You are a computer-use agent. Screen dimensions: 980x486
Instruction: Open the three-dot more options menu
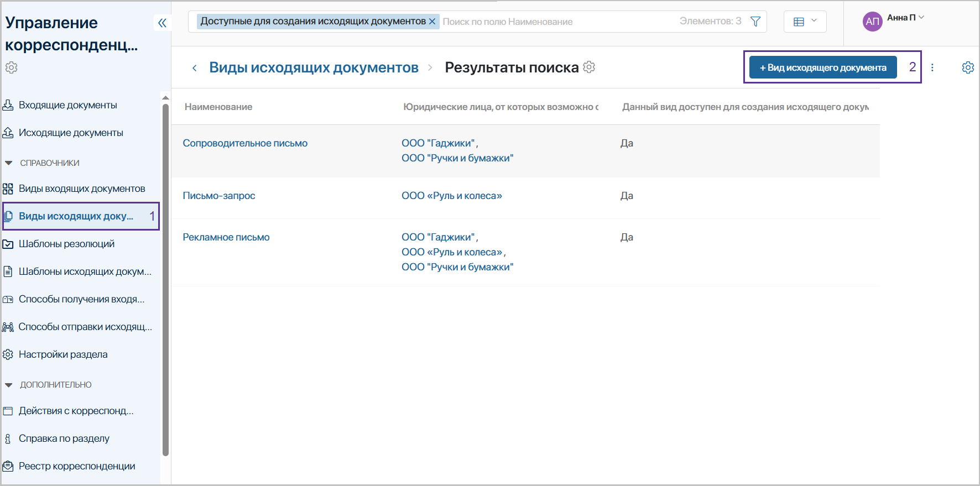[932, 67]
